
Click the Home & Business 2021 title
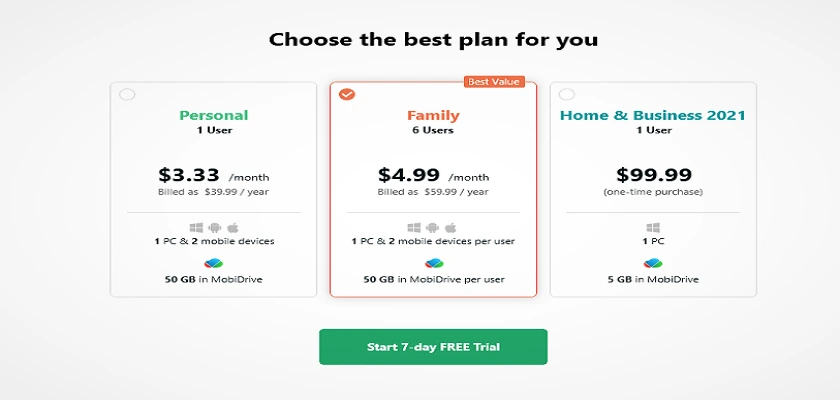653,116
